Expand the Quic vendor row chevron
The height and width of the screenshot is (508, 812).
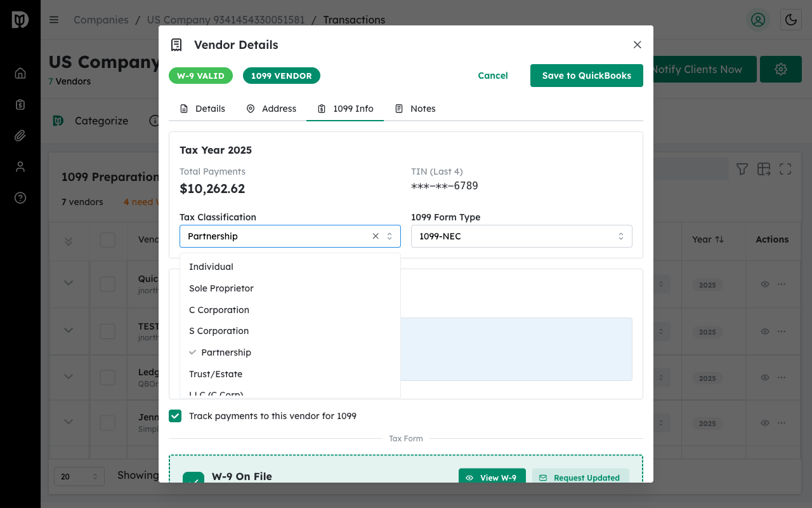click(69, 284)
